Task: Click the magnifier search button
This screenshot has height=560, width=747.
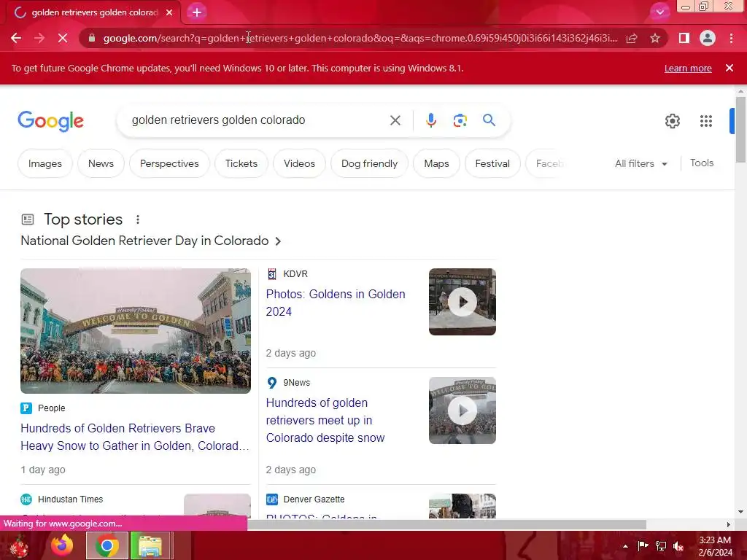Action: (489, 120)
